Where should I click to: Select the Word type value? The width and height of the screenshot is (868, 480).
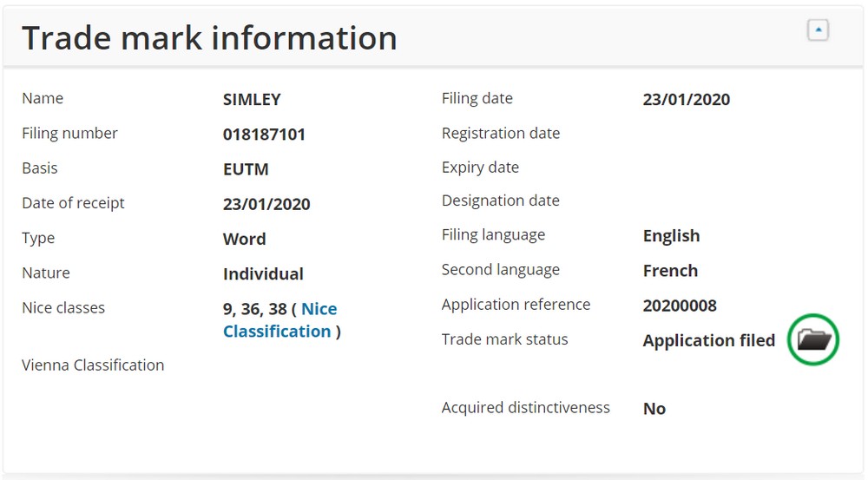pyautogui.click(x=244, y=239)
